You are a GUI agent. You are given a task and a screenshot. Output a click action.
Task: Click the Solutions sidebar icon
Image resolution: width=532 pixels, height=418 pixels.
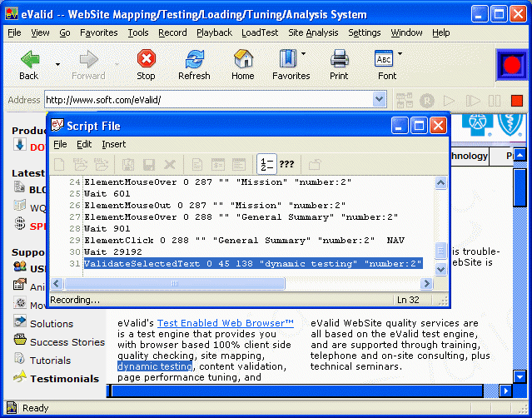pos(20,321)
